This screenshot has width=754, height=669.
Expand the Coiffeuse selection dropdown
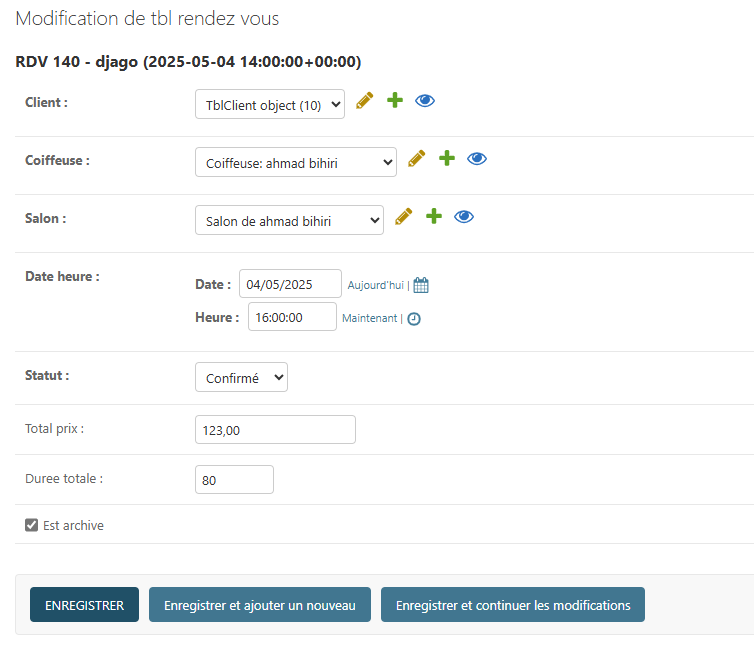(x=295, y=163)
